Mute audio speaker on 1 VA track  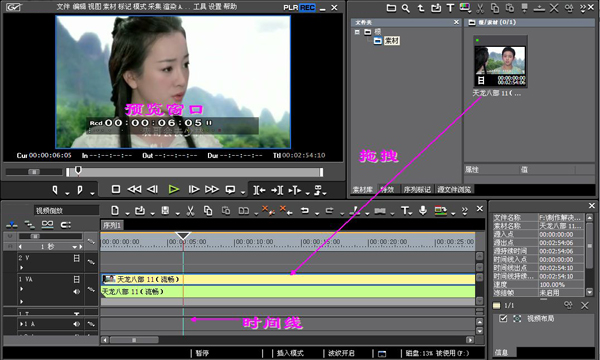coord(77,291)
